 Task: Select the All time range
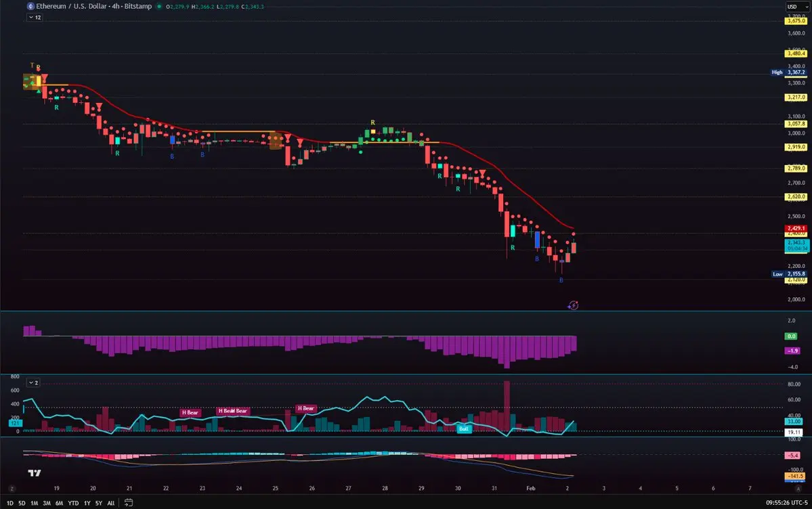(111, 503)
